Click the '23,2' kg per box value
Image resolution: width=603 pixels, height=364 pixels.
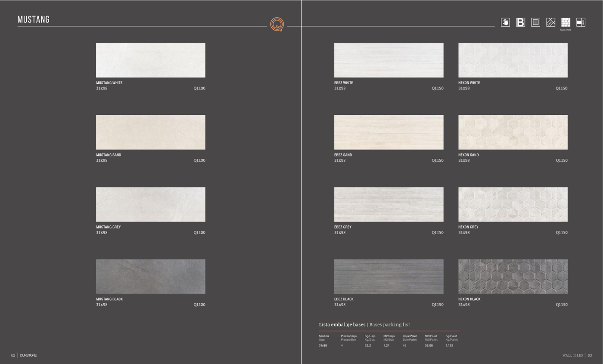coord(368,345)
